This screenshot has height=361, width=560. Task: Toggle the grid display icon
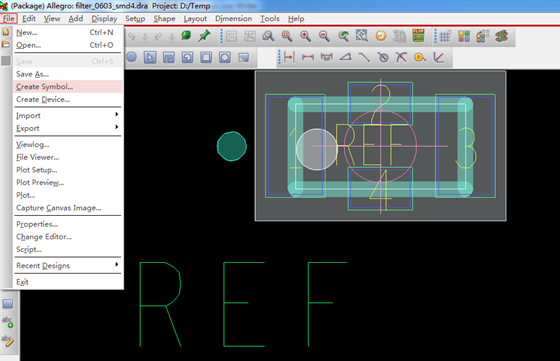click(x=445, y=36)
